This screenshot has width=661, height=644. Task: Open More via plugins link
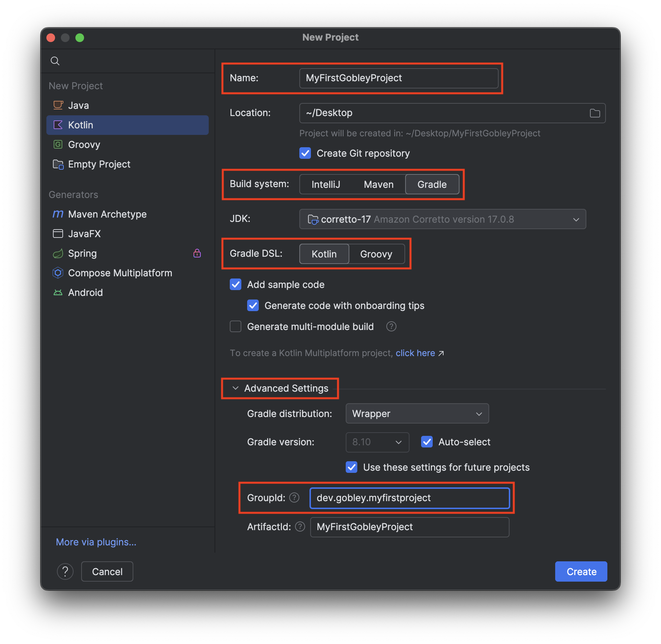[x=96, y=542]
